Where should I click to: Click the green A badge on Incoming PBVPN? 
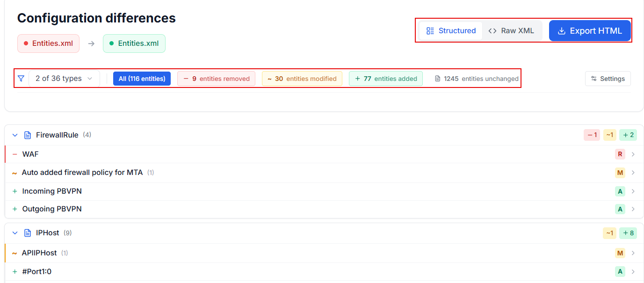[x=620, y=191]
